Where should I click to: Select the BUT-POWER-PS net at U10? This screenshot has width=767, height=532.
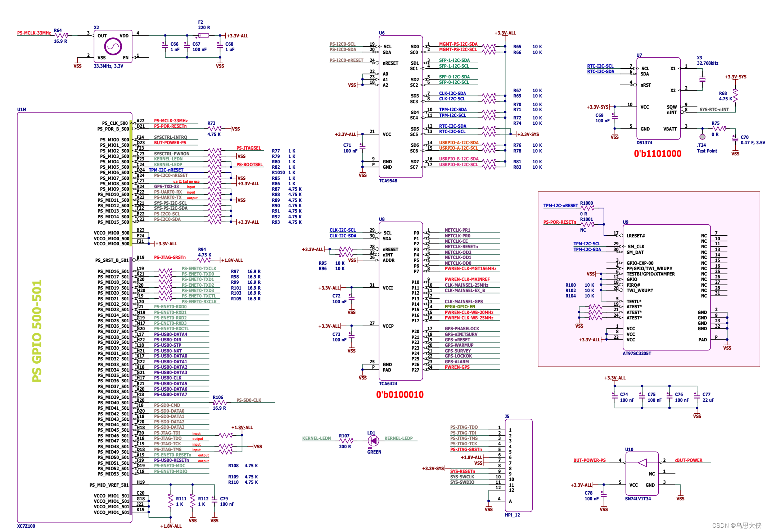[589, 460]
